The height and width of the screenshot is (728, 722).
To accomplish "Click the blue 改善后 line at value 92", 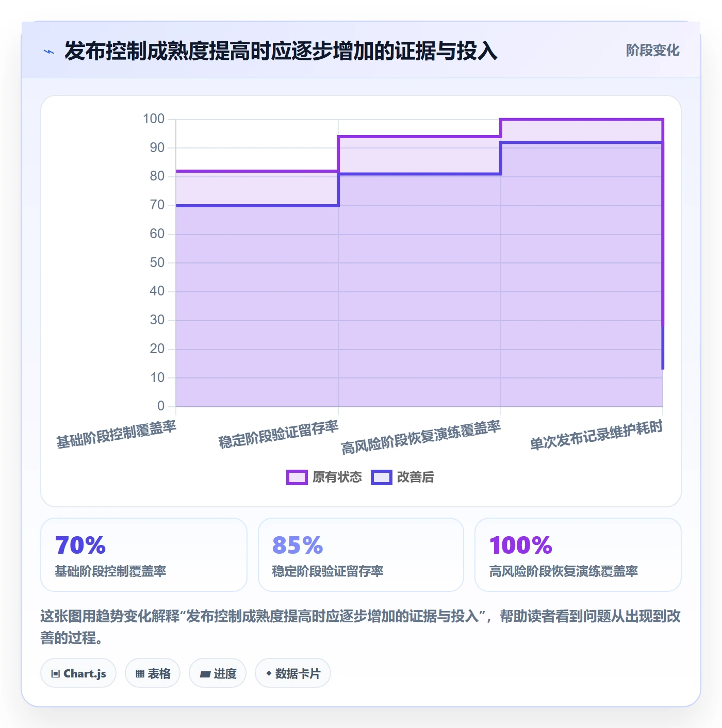I will 582,142.
